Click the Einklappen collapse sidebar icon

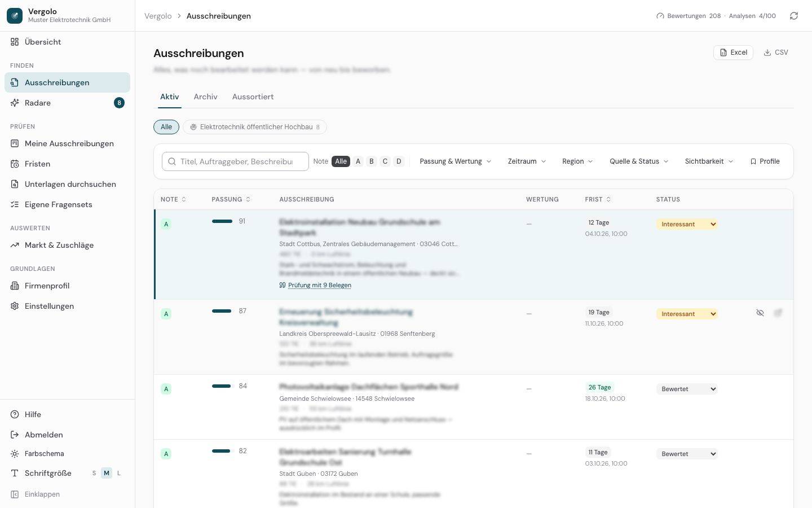tap(15, 494)
